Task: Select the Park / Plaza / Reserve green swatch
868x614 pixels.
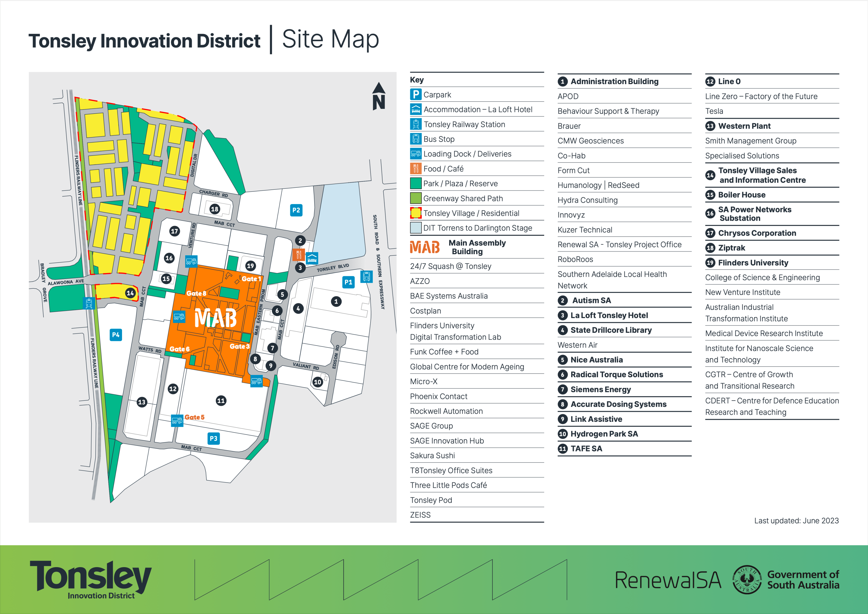Action: (x=416, y=183)
